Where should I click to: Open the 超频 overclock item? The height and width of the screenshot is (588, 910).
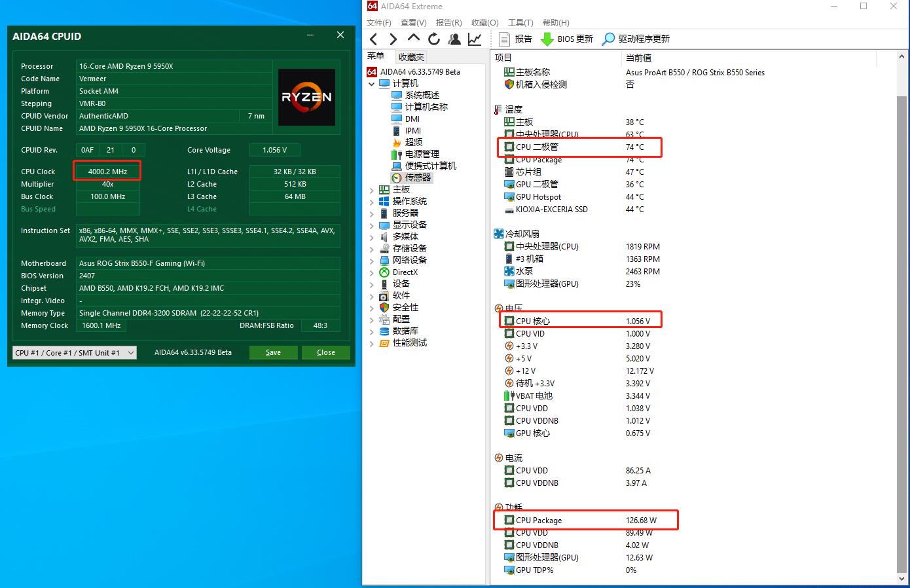pyautogui.click(x=407, y=142)
